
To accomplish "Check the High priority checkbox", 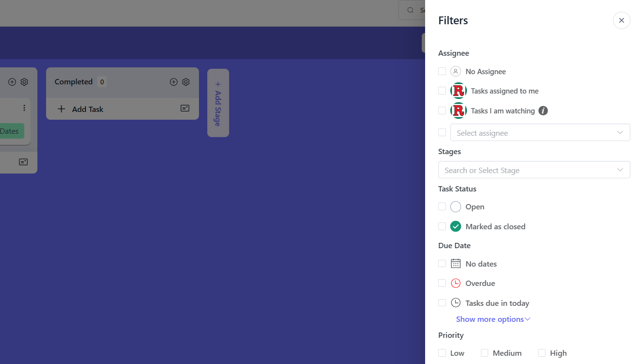I will 542,353.
